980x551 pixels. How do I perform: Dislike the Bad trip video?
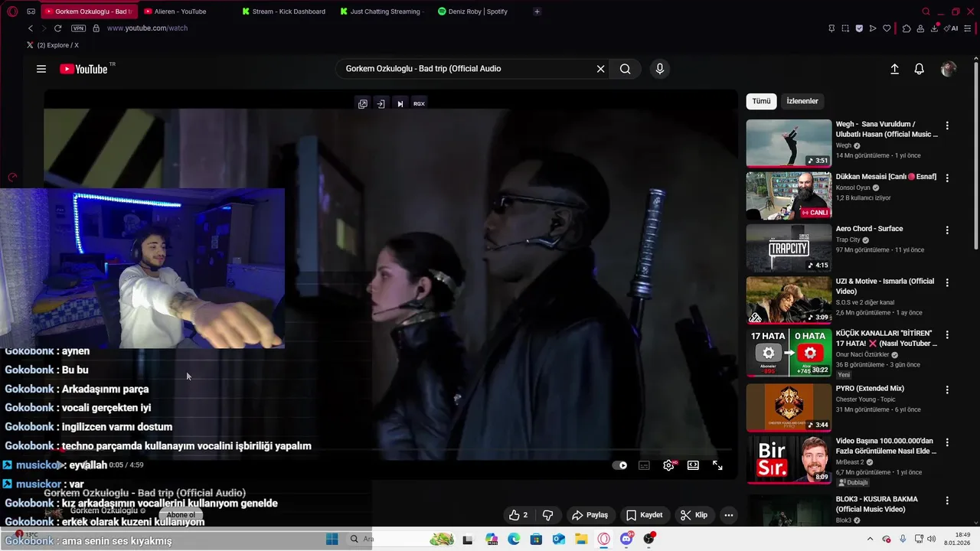548,515
